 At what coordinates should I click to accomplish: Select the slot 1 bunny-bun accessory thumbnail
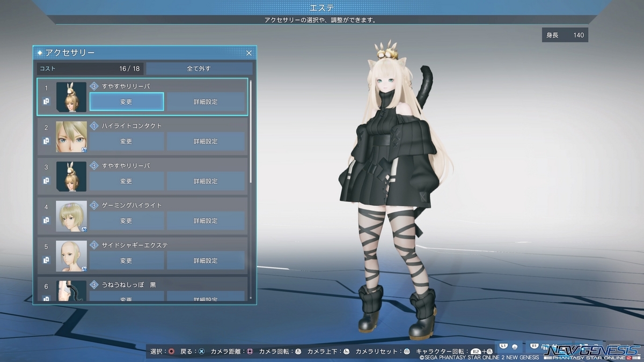pos(71,97)
